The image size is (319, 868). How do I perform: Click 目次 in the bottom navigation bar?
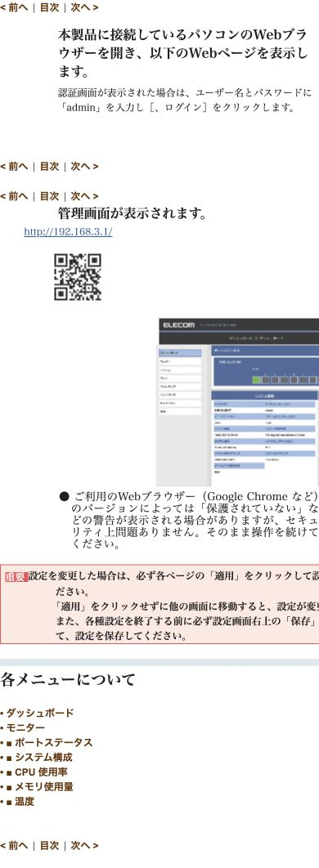pos(49,845)
